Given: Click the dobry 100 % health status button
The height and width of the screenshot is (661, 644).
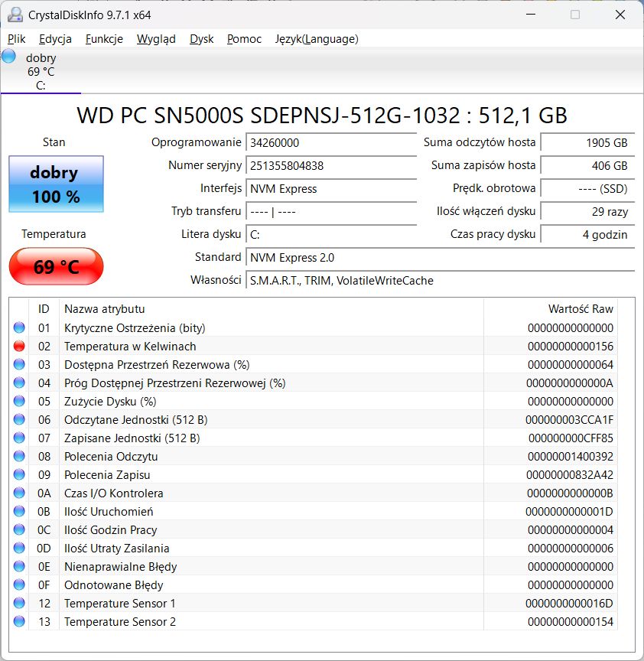Looking at the screenshot, I should [x=56, y=184].
